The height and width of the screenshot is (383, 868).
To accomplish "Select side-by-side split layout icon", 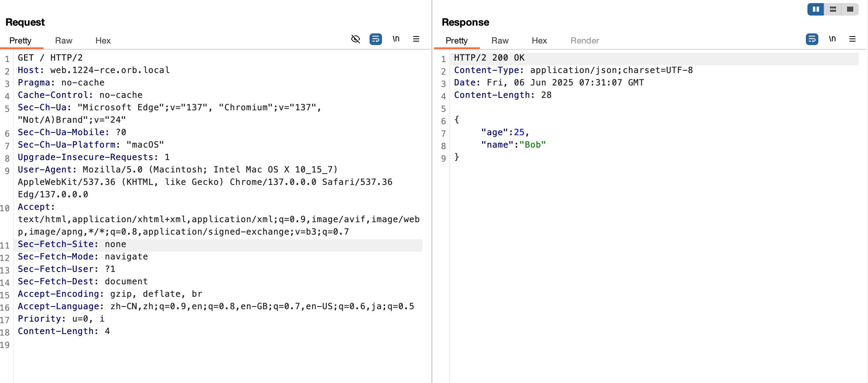I will pos(816,9).
